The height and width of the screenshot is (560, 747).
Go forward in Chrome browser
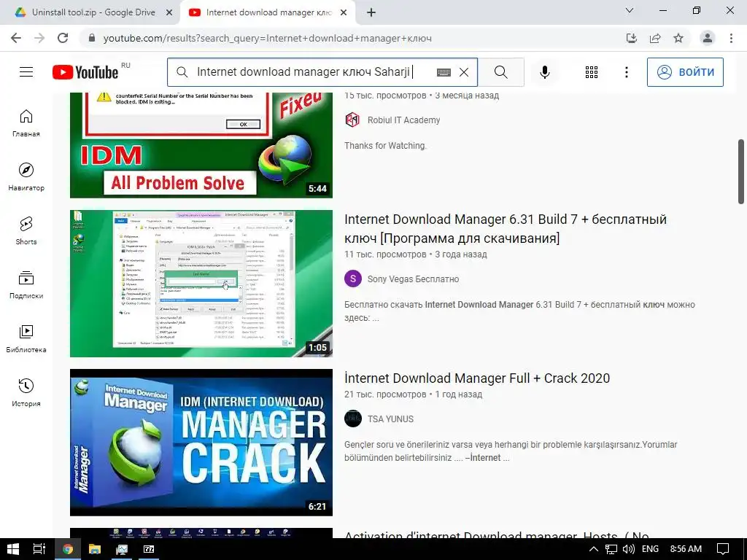coord(39,38)
